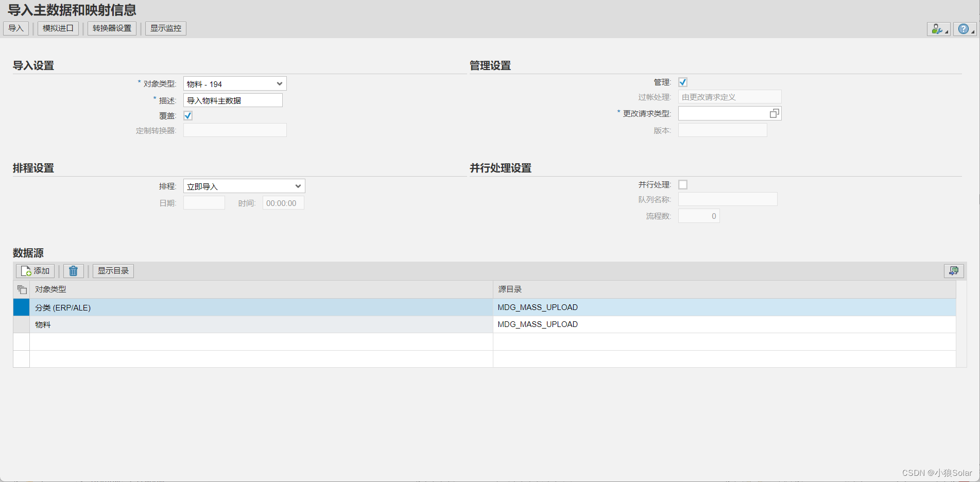Open the help question-mark icon
Screen dimensions: 980x482
coord(964,29)
